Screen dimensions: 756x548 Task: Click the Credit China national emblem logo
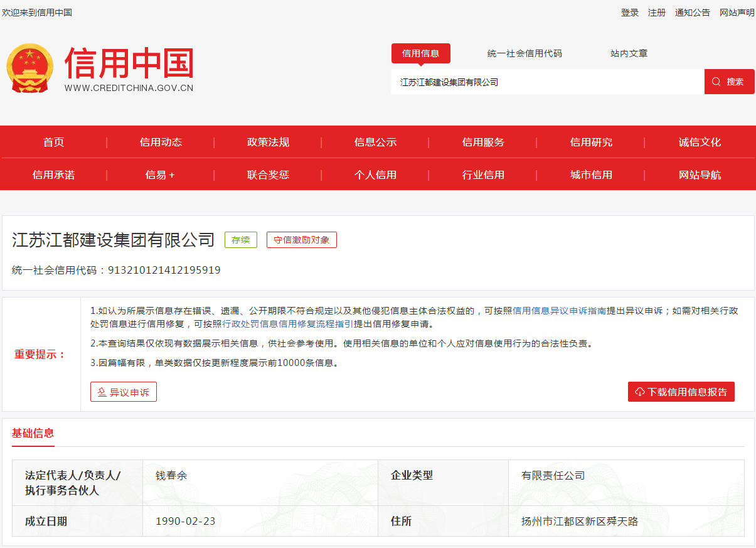click(30, 69)
